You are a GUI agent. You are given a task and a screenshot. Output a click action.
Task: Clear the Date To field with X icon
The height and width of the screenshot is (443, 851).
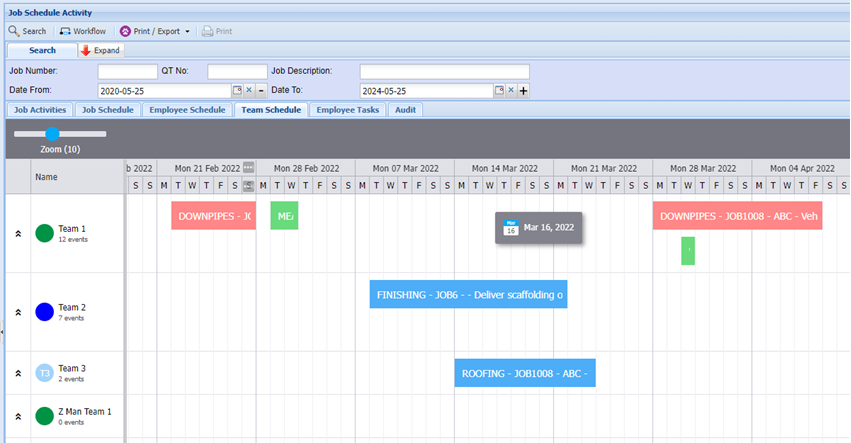[x=510, y=91]
